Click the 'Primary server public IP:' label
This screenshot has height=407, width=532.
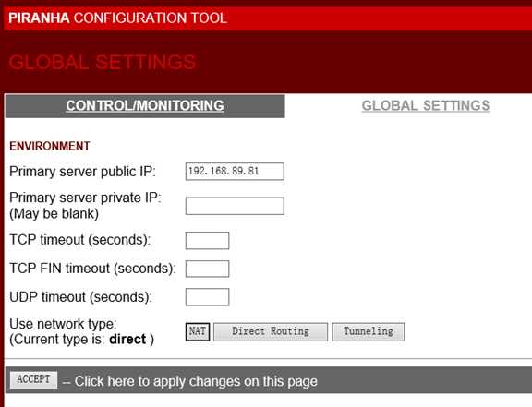pyautogui.click(x=82, y=172)
